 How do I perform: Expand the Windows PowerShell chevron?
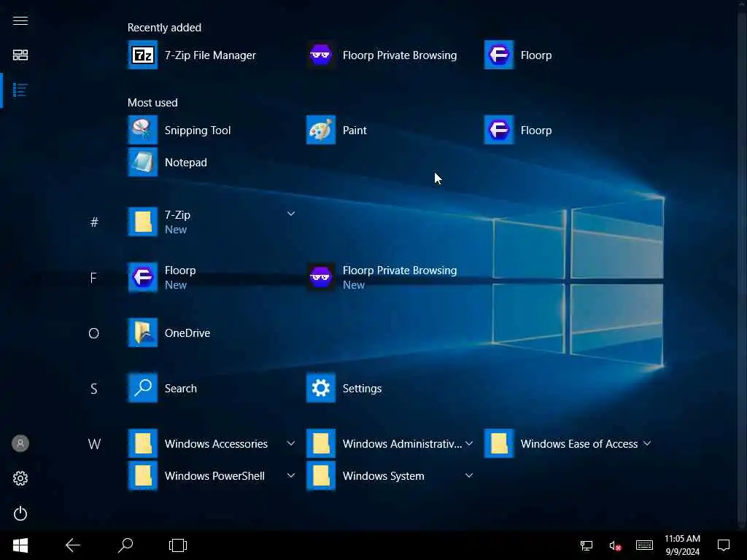(290, 475)
